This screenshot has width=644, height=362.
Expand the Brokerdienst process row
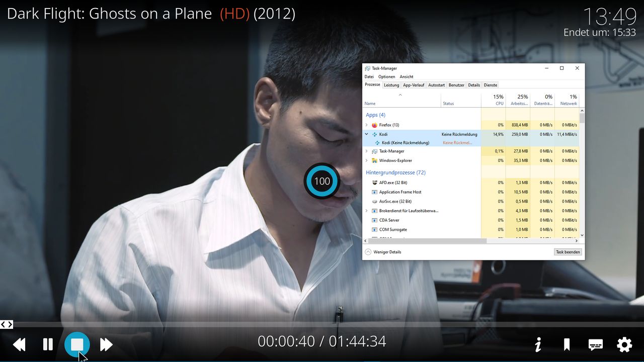[x=367, y=211]
